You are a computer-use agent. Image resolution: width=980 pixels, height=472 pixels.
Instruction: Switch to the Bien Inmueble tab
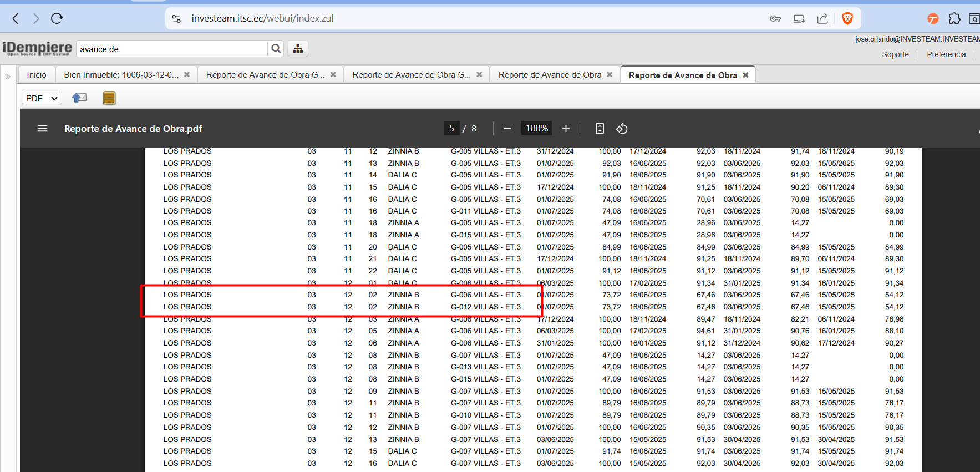point(121,75)
